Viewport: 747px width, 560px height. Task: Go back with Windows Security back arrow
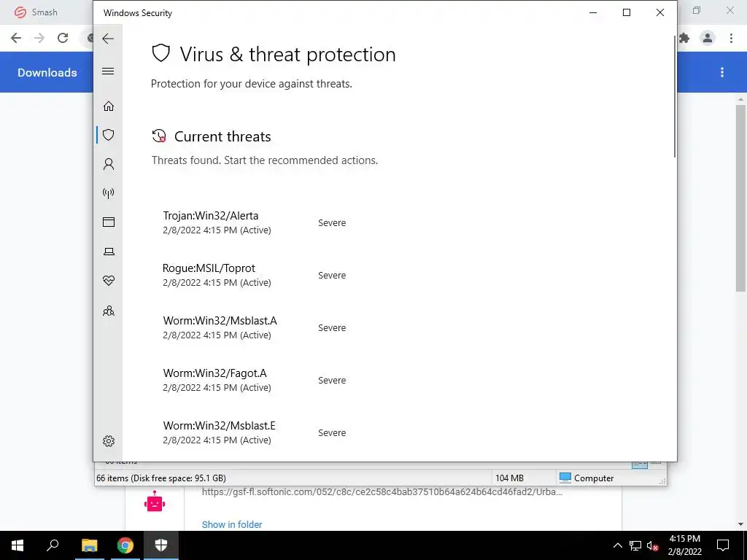pyautogui.click(x=108, y=39)
